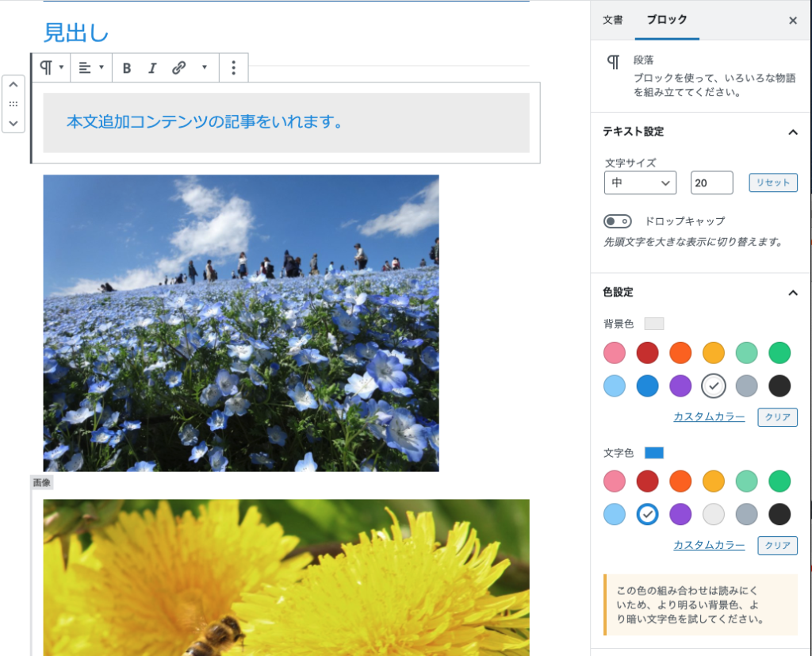This screenshot has width=812, height=656.
Task: Open カスタムカラー link under 背景色
Action: (709, 416)
